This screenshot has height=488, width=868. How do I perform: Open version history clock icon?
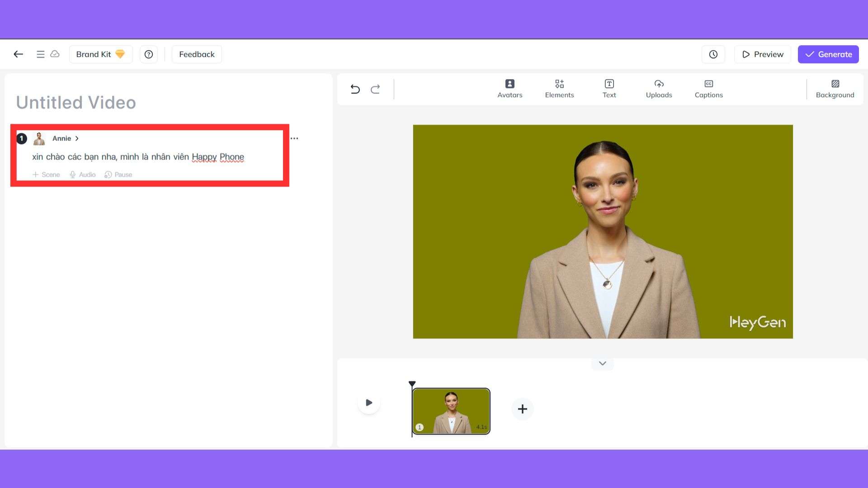click(x=713, y=54)
